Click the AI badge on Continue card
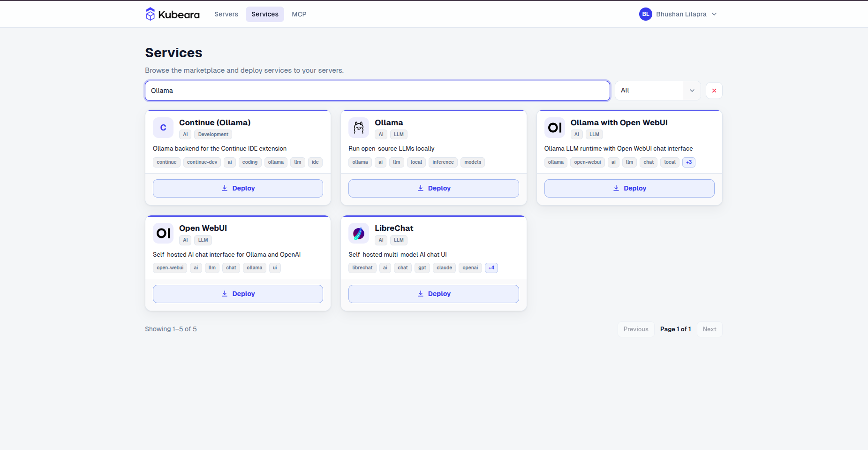Viewport: 868px width, 450px height. click(x=185, y=135)
